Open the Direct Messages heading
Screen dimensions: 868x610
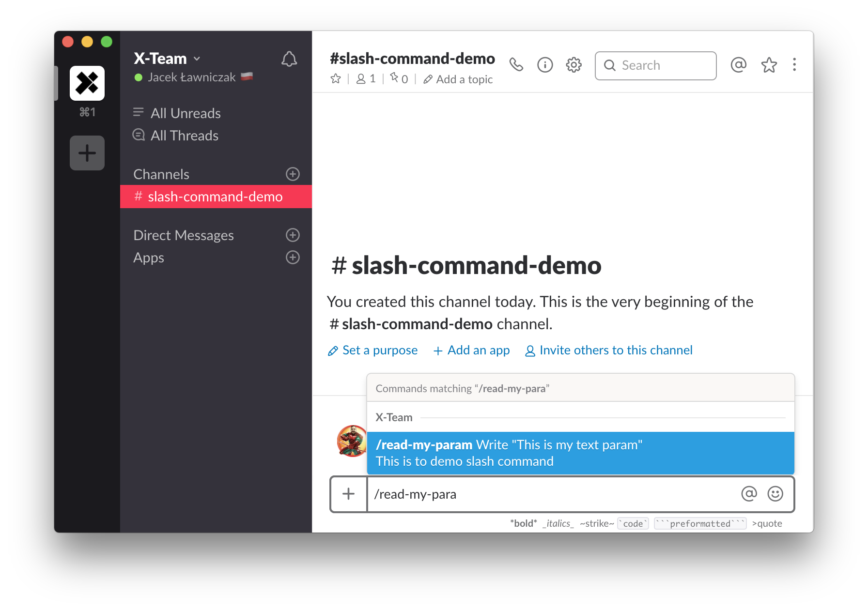(184, 235)
